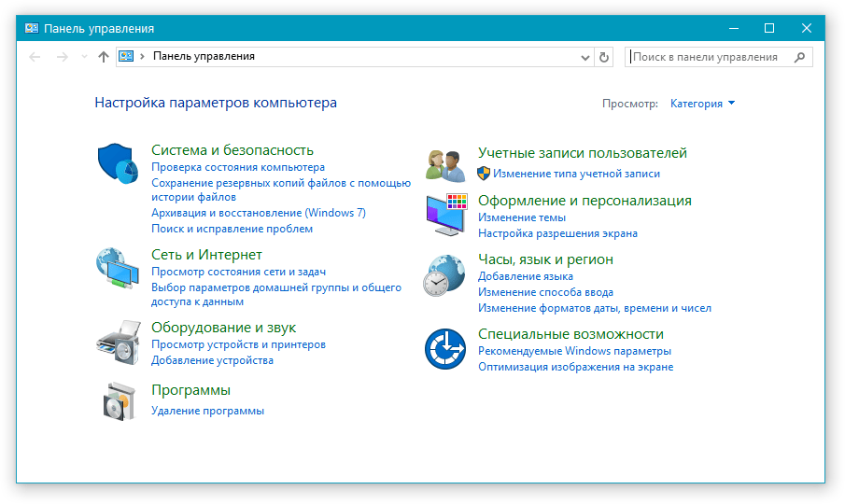Click the search magnifier icon
This screenshot has width=845, height=504.
800,57
